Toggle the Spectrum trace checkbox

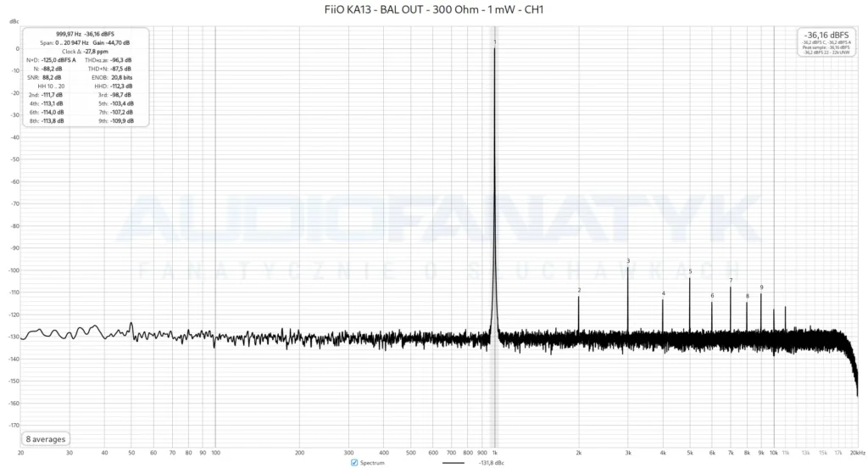click(x=354, y=462)
